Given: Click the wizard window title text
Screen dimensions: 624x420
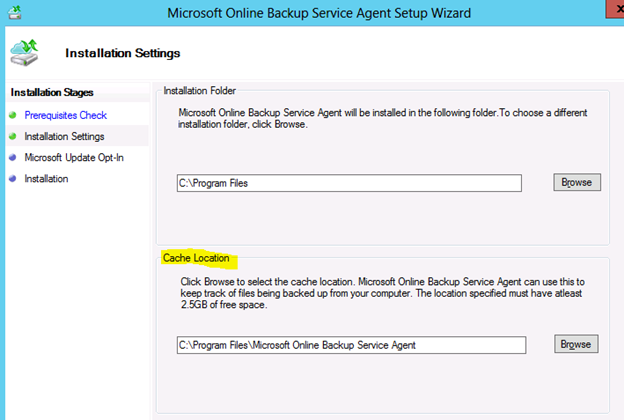Looking at the screenshot, I should [319, 13].
